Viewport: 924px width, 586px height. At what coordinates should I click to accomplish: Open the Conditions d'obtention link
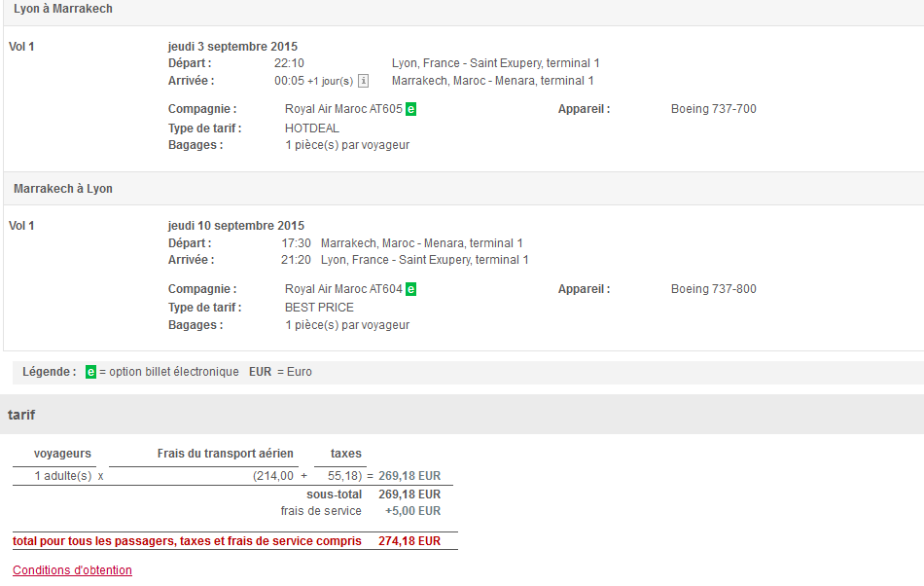(72, 570)
